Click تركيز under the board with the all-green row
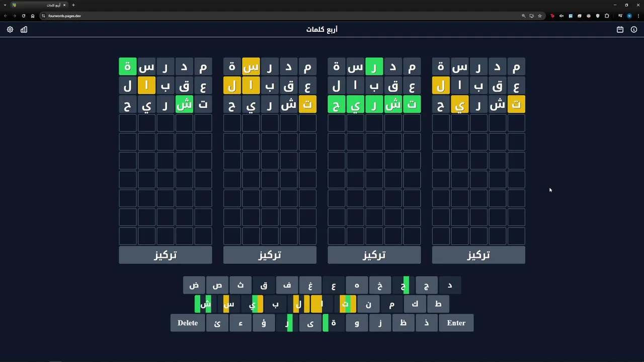Viewport: 644px width, 362px height. (374, 255)
